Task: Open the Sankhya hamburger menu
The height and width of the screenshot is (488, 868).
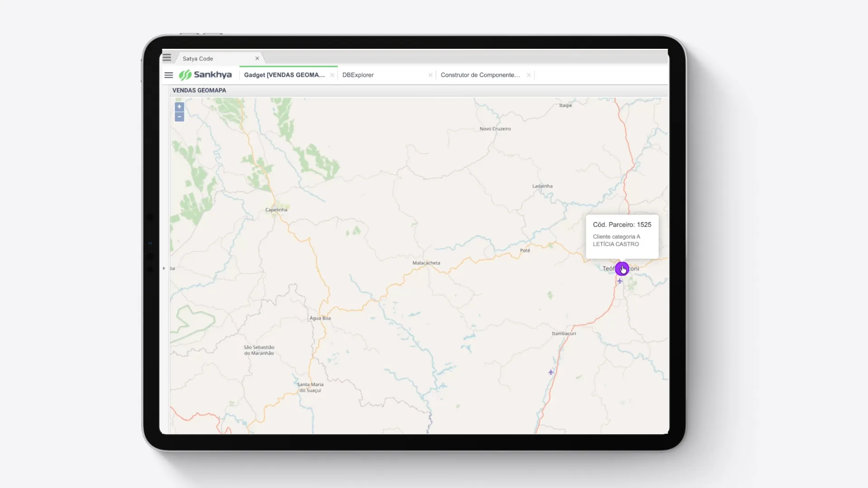Action: point(169,75)
